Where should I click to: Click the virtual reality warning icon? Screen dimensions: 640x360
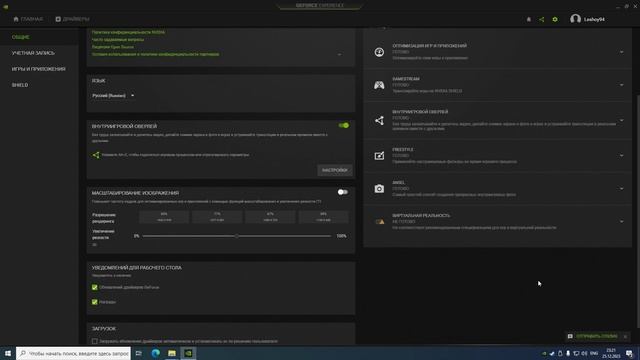[380, 222]
